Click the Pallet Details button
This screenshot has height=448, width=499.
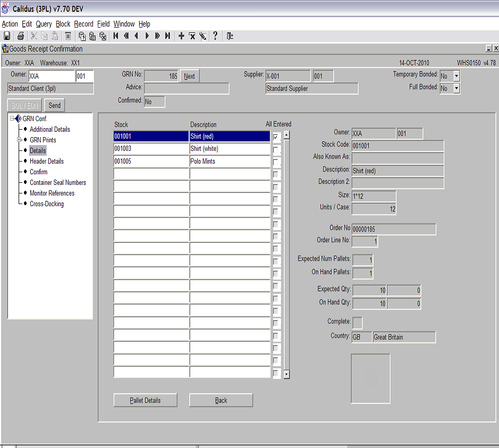(145, 400)
